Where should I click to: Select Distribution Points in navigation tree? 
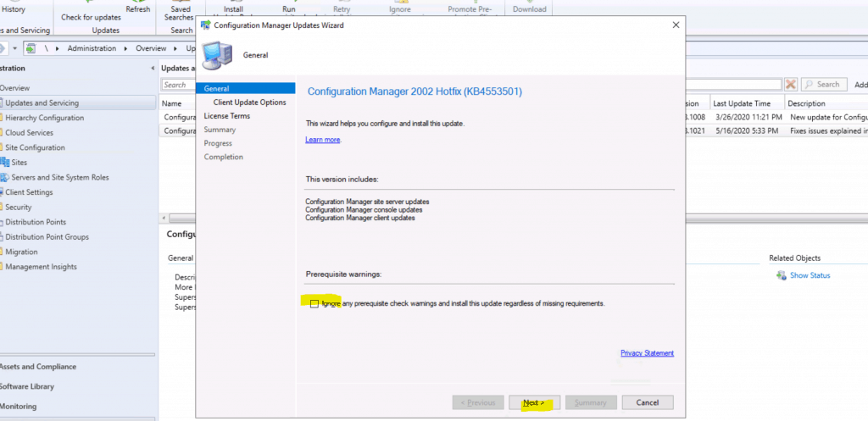point(36,223)
